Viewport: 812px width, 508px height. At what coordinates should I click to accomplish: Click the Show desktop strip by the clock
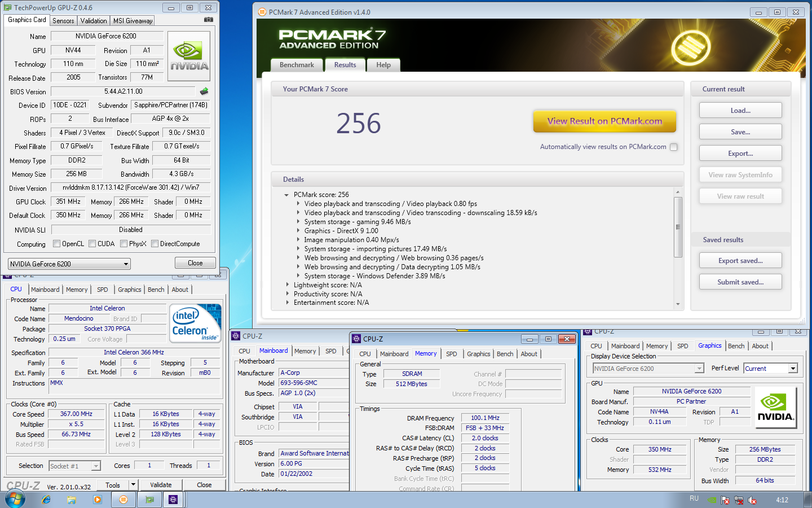(x=808, y=500)
